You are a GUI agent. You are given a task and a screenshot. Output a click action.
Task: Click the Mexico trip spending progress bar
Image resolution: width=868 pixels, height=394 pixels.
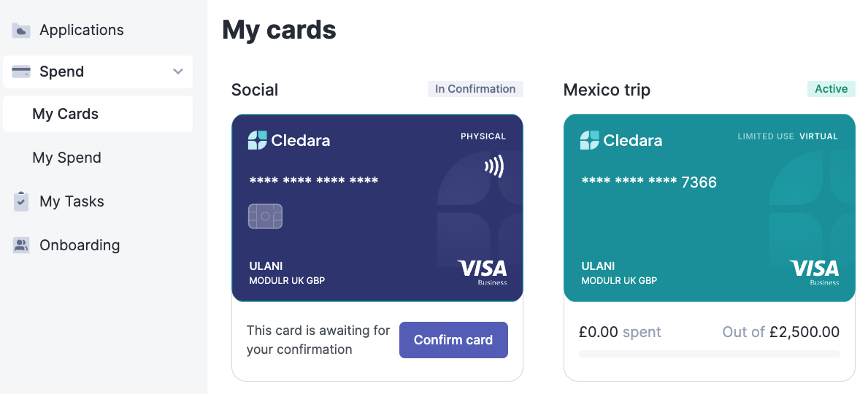coord(709,354)
